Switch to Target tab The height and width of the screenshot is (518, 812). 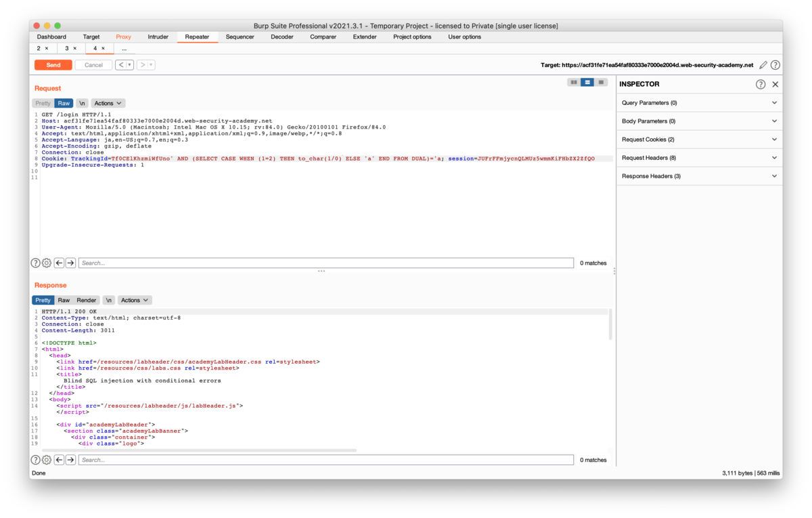(x=91, y=37)
